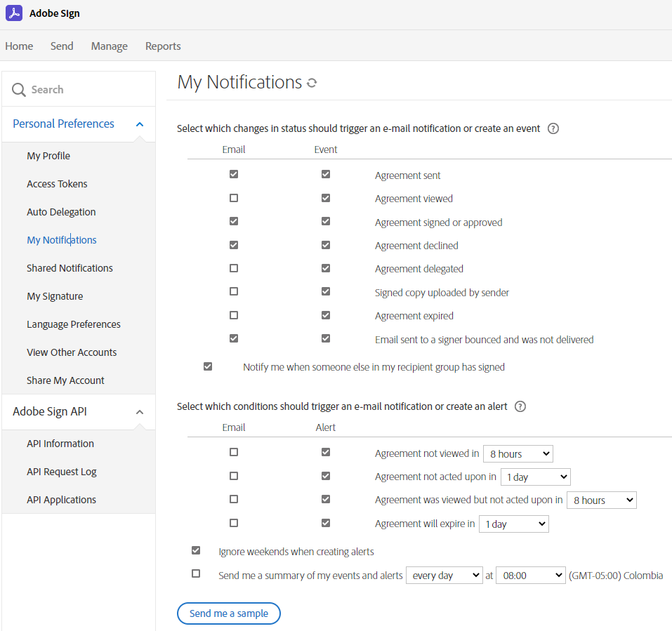This screenshot has width=672, height=631.
Task: Switch to the Manage tab
Action: pos(109,46)
